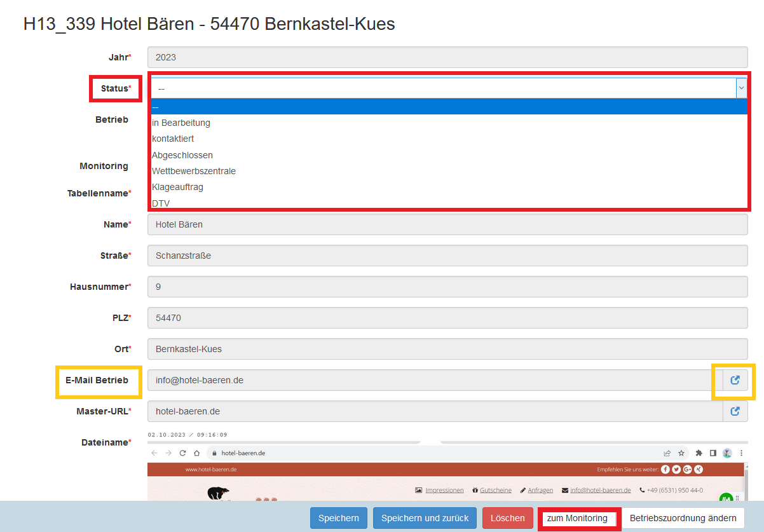The height and width of the screenshot is (532, 764).
Task: Click 'Betriebszuordnung ändern' button
Action: 683,518
